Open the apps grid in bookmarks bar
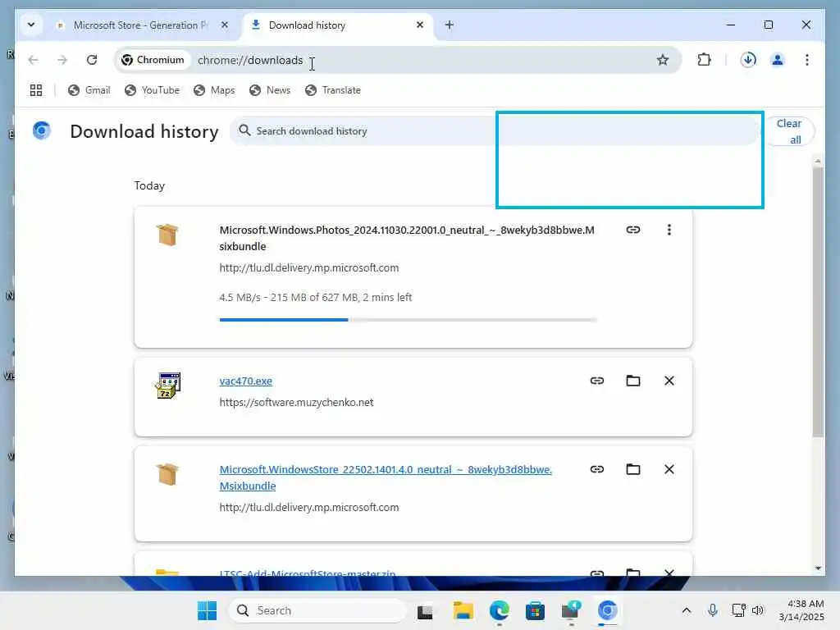The height and width of the screenshot is (630, 840). click(x=36, y=90)
